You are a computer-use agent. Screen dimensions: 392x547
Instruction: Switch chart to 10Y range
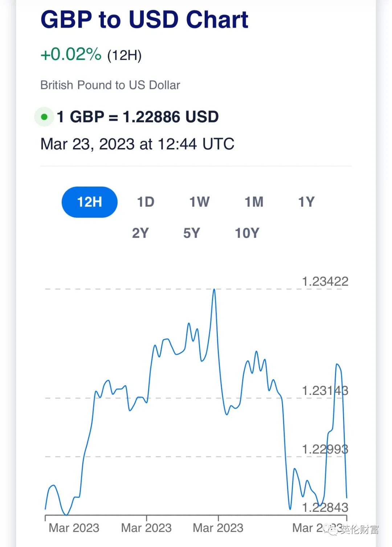pyautogui.click(x=247, y=233)
